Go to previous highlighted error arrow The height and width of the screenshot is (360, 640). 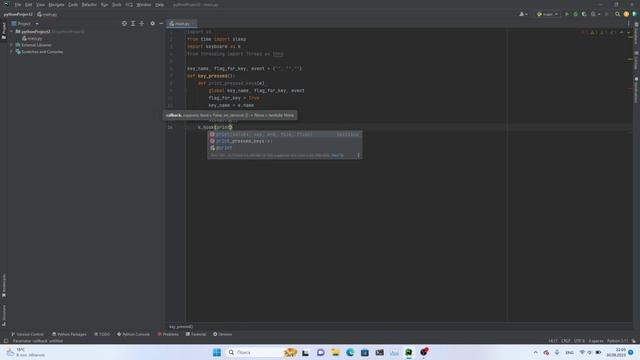pyautogui.click(x=622, y=32)
